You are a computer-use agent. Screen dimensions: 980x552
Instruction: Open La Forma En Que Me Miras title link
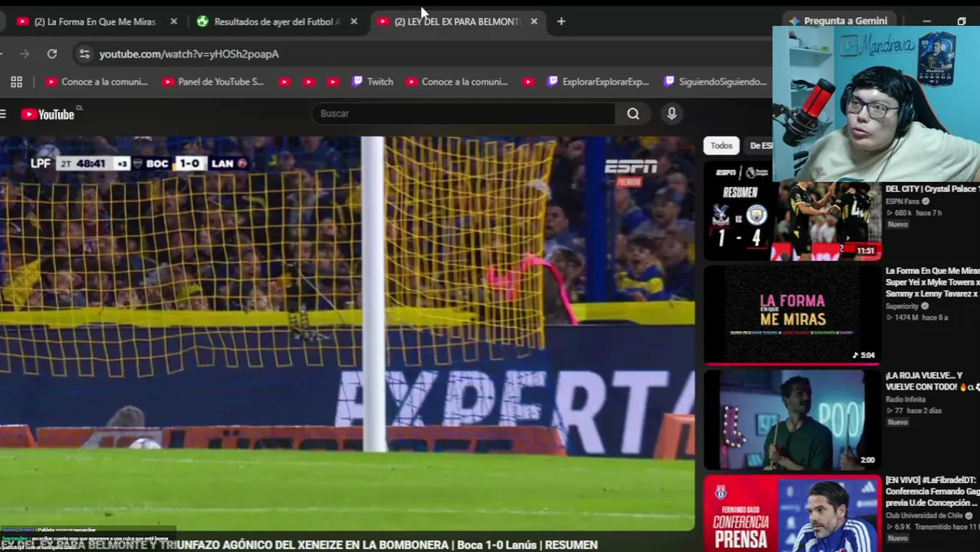(932, 282)
